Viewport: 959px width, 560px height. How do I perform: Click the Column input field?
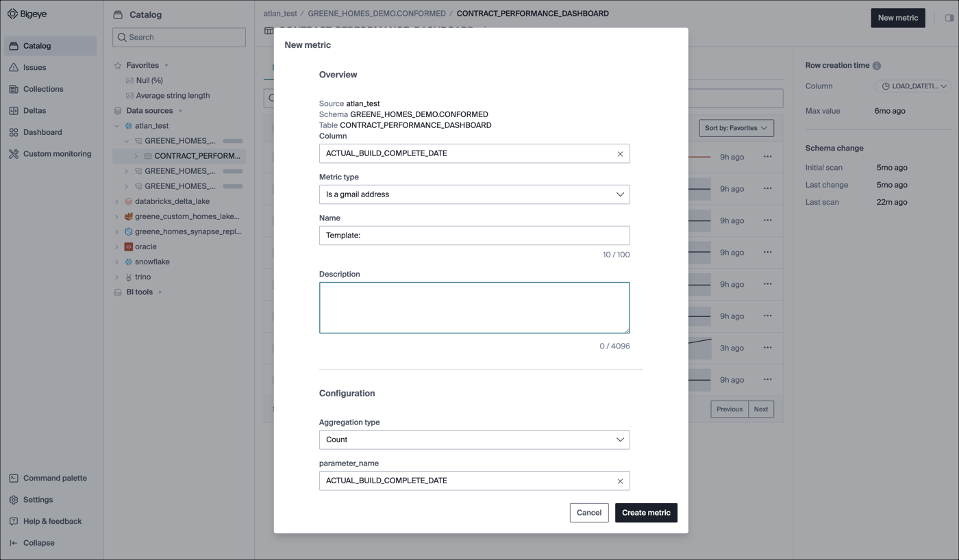pyautogui.click(x=474, y=153)
